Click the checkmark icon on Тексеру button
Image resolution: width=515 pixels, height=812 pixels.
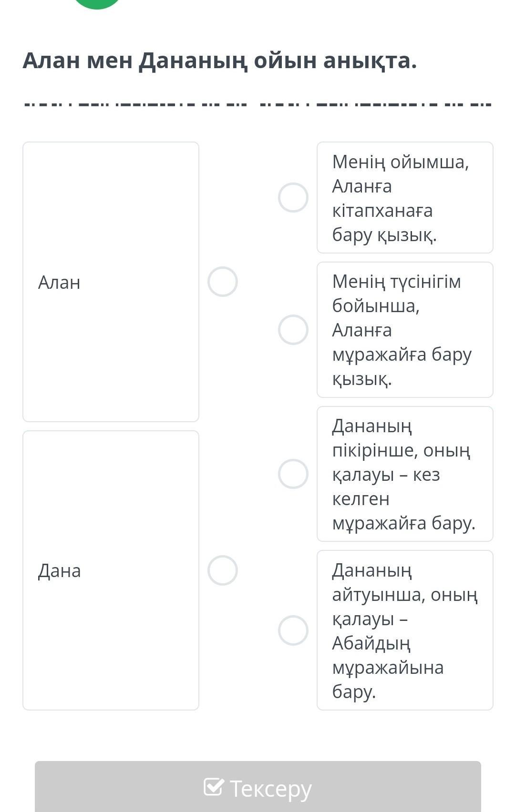click(213, 787)
